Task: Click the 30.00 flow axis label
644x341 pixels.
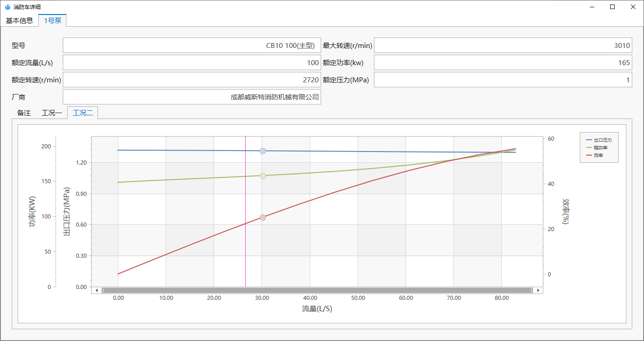Action: 262,298
